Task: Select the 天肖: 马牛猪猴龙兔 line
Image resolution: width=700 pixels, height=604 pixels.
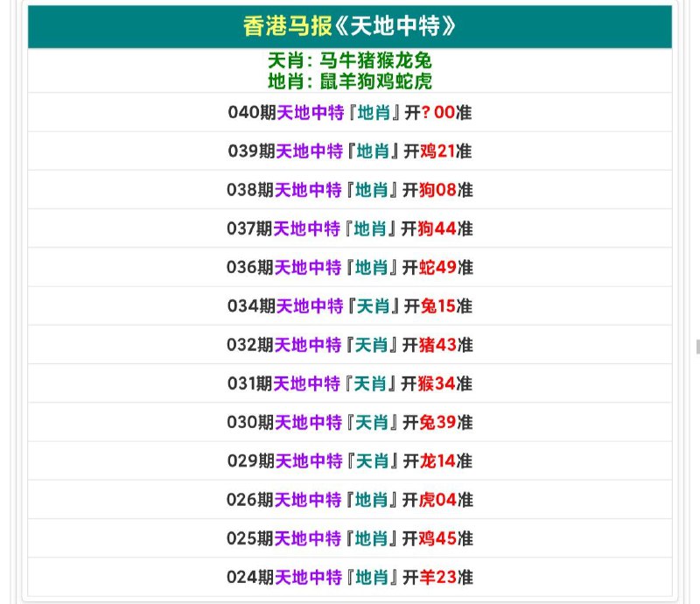Action: [349, 60]
